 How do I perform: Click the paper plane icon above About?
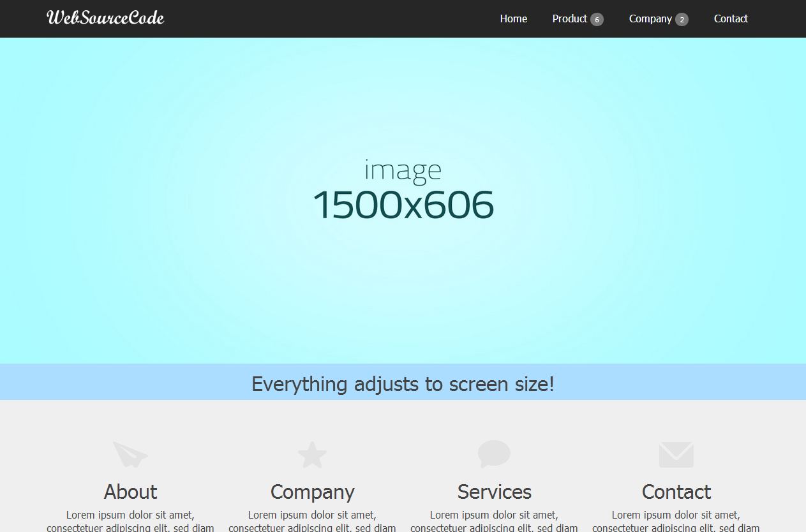130,454
